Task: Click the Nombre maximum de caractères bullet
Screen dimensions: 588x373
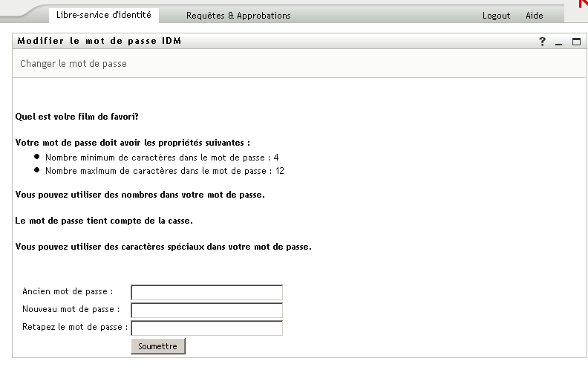Action: [164, 171]
